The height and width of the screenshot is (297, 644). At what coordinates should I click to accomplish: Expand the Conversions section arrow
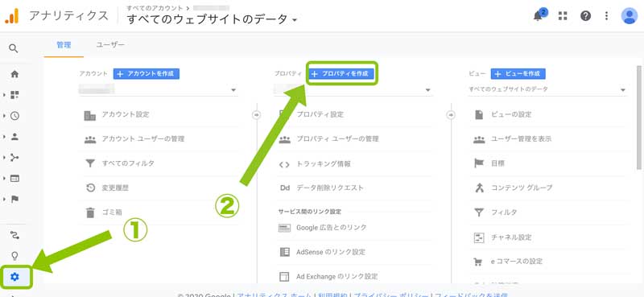click(4, 200)
